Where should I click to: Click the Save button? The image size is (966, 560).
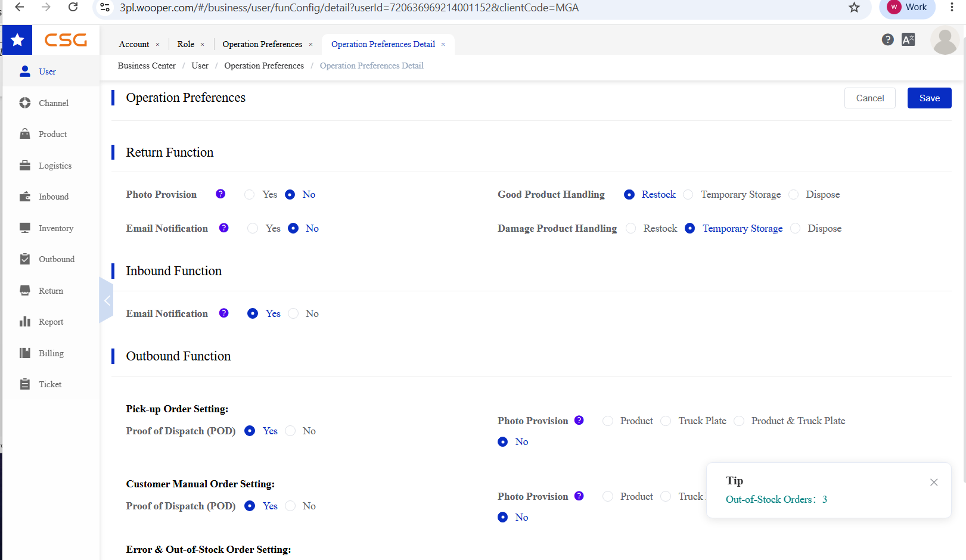[x=929, y=98]
